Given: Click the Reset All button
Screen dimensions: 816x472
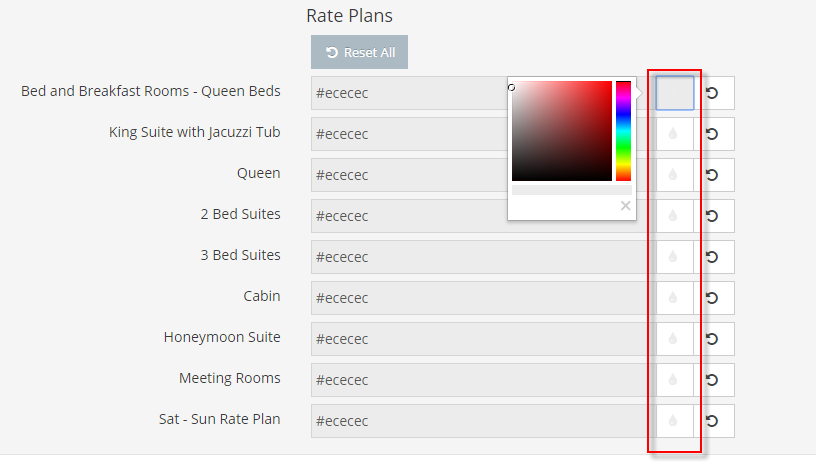Looking at the screenshot, I should point(359,52).
